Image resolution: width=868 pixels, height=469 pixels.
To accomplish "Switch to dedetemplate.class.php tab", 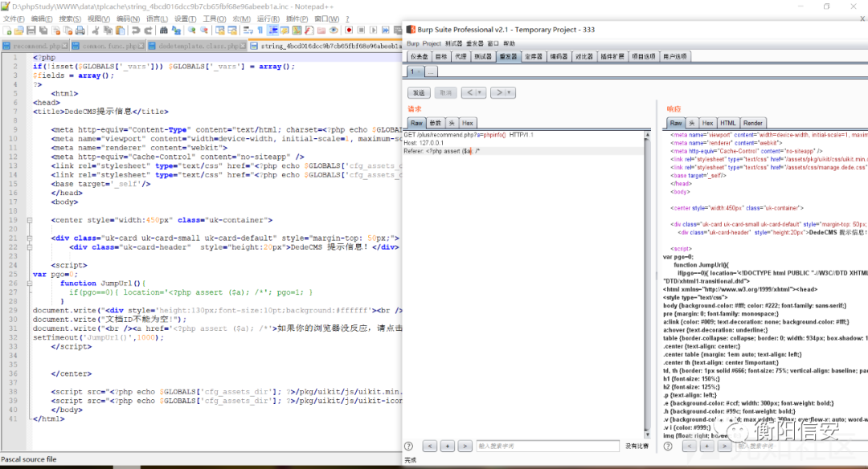I will 197,46.
